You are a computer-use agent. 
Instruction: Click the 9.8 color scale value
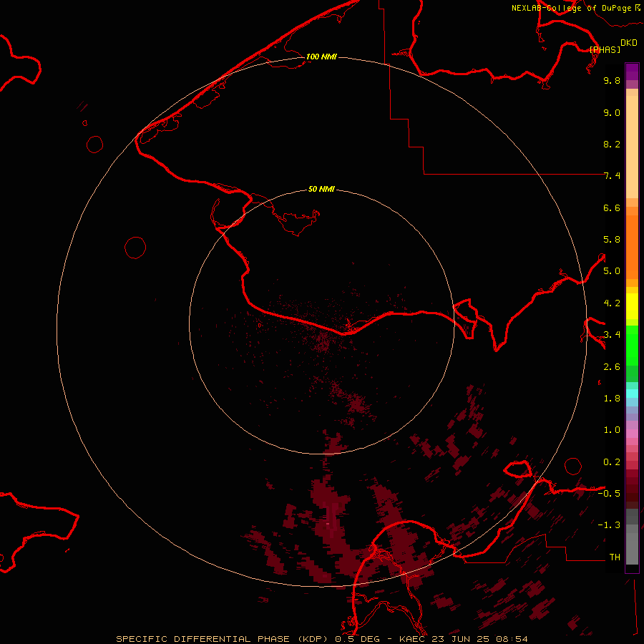[x=612, y=80]
